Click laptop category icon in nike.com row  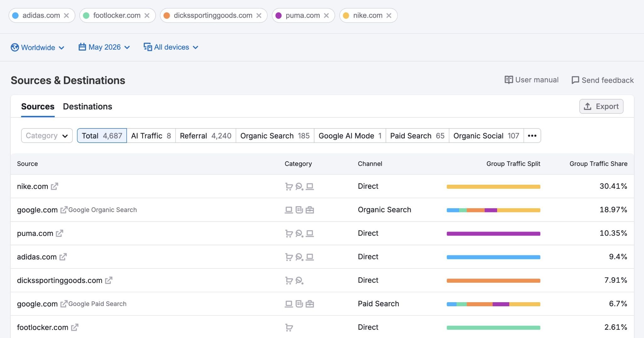point(310,187)
